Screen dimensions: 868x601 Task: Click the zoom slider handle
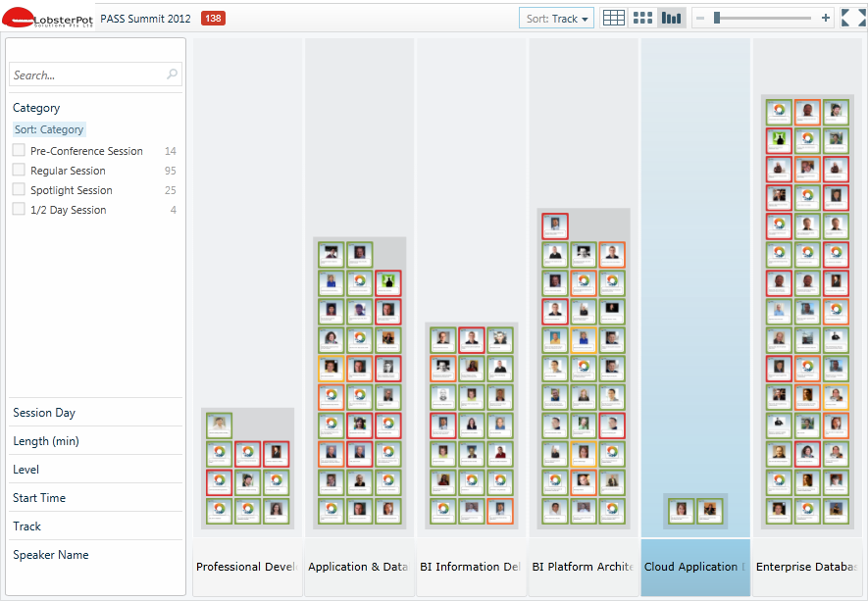point(717,18)
